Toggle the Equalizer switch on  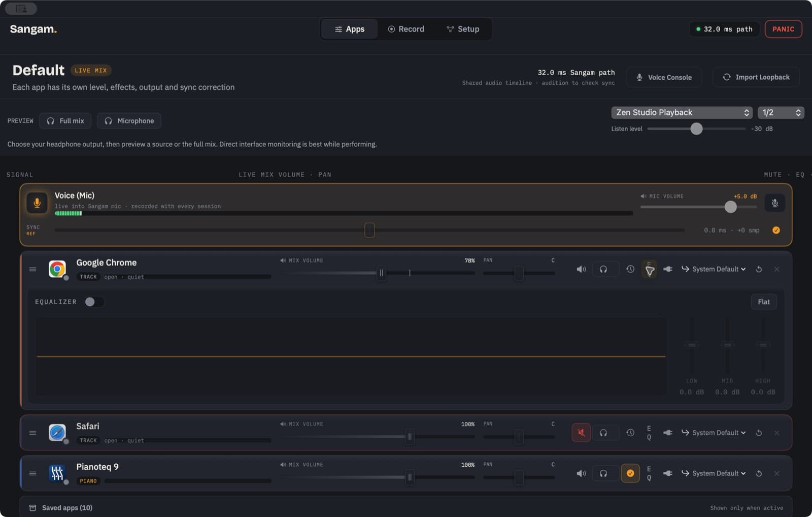(x=94, y=302)
